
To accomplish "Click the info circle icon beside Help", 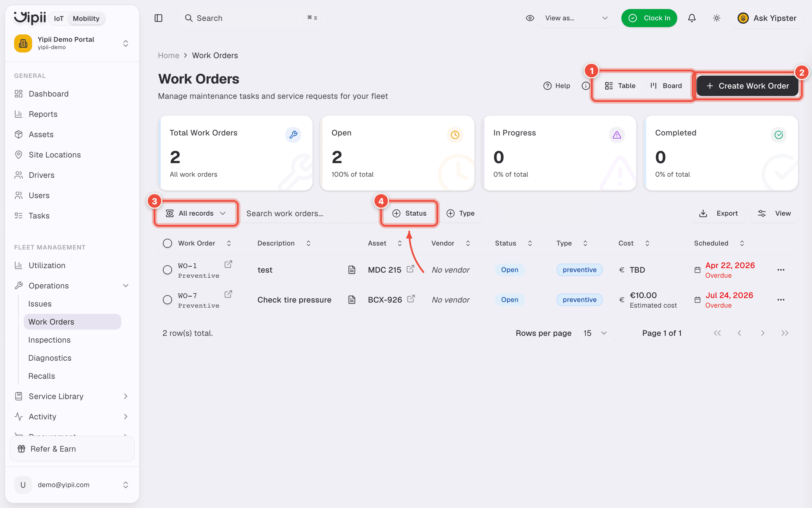I will pyautogui.click(x=586, y=86).
